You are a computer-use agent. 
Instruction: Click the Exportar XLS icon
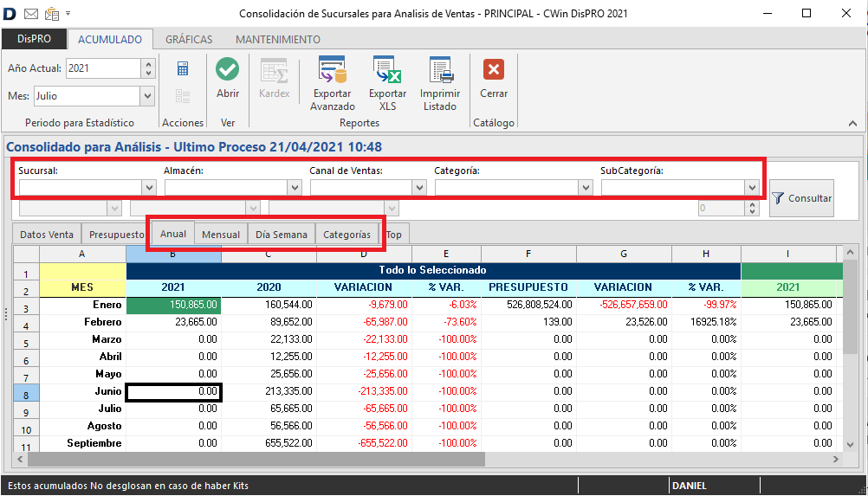[x=387, y=71]
